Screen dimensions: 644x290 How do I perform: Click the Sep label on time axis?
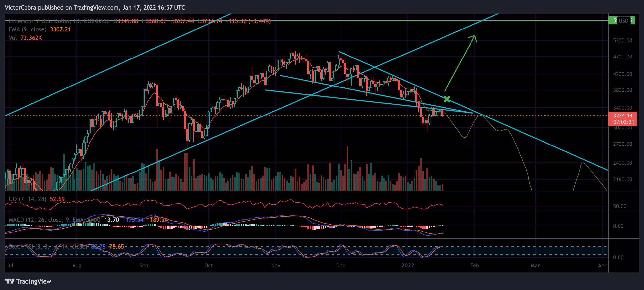point(144,265)
